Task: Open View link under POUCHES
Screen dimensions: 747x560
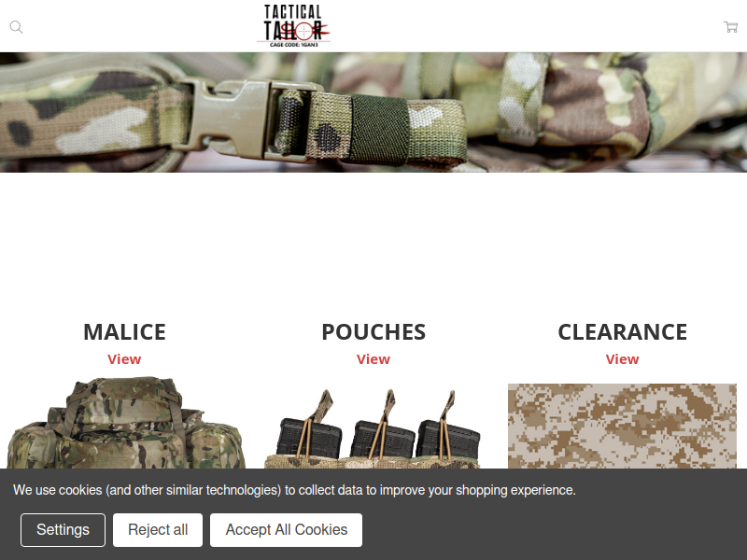Action: (x=373, y=359)
